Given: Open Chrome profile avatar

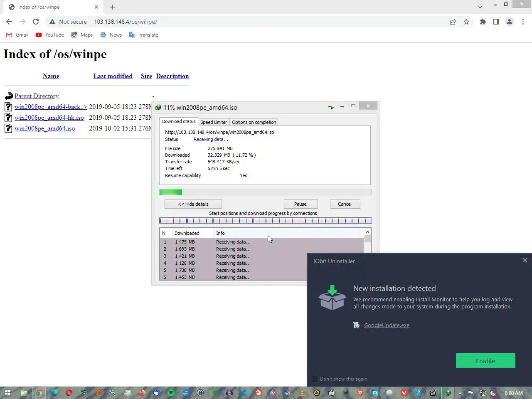Looking at the screenshot, I should click(509, 22).
